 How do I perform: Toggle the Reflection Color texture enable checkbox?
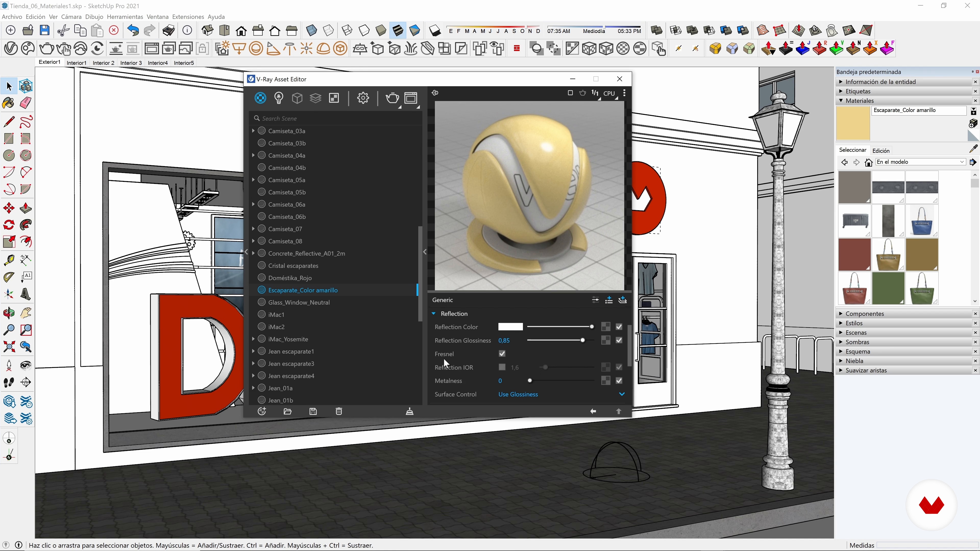619,327
